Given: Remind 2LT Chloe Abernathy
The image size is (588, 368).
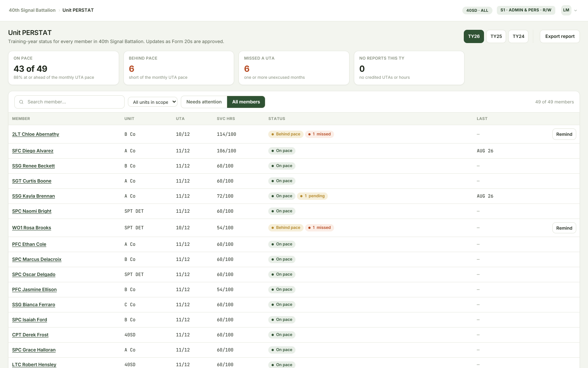Looking at the screenshot, I should (564, 134).
